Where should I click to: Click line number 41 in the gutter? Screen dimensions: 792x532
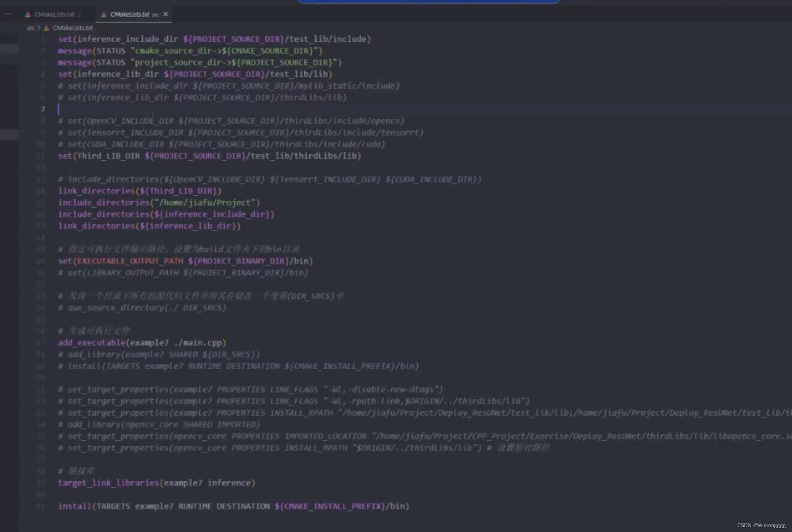(41, 506)
